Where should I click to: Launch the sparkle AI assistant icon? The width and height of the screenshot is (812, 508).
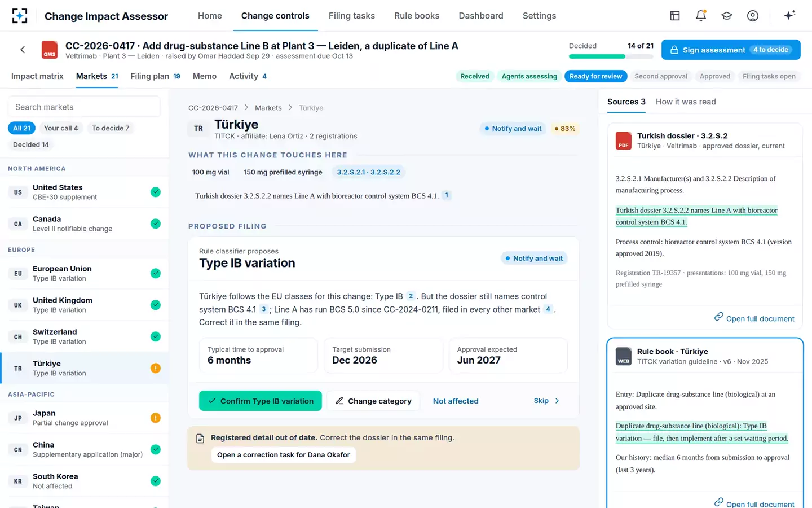tap(789, 15)
